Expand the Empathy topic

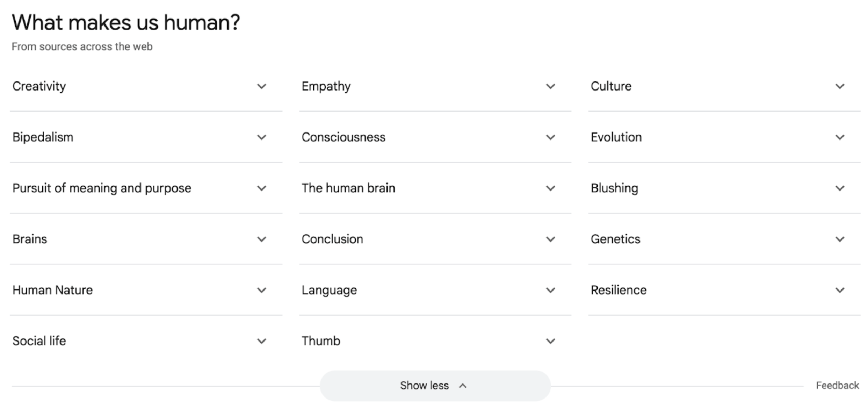pyautogui.click(x=550, y=86)
